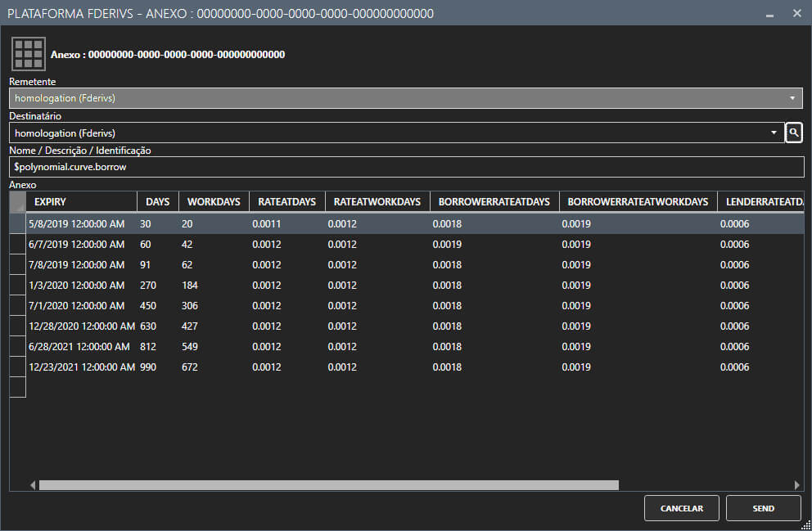
Task: Click the magnifier search icon next to Destinatário
Action: pos(793,133)
